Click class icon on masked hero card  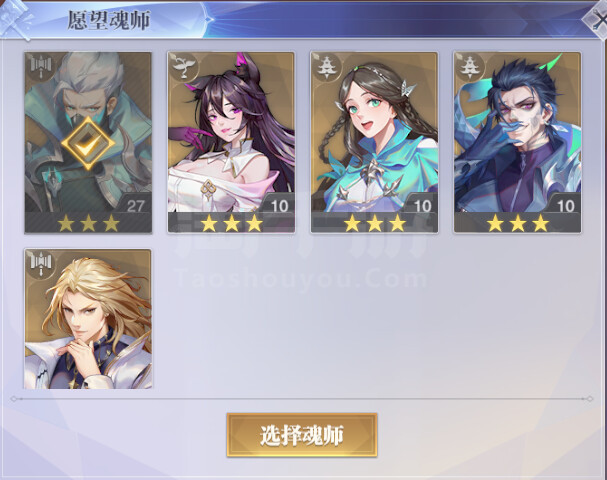point(41,67)
